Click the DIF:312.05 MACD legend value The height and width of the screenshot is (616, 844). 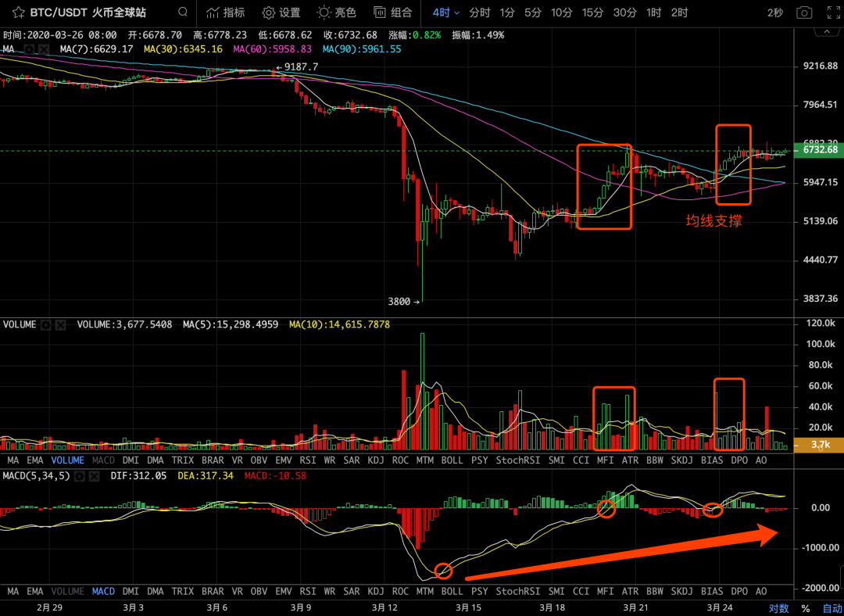coord(138,476)
